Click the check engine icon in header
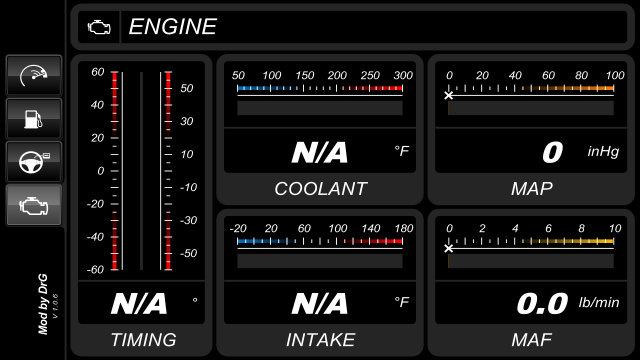This screenshot has height=360, width=640. [x=99, y=27]
